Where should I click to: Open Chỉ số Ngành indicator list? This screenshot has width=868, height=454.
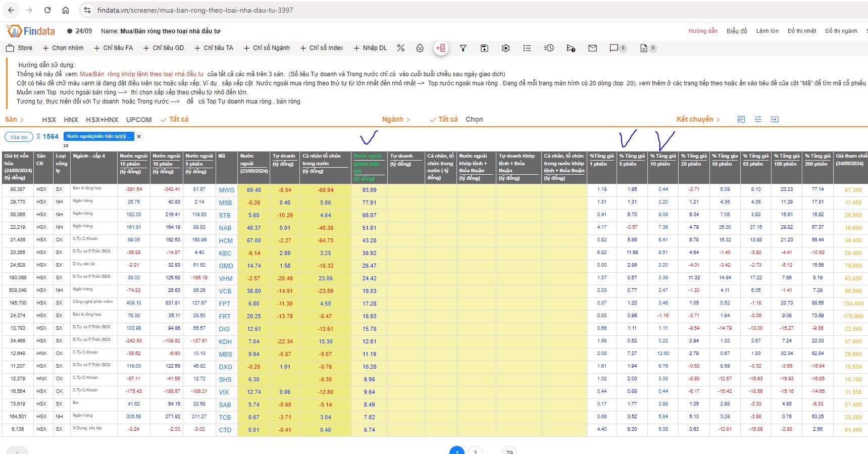click(267, 48)
